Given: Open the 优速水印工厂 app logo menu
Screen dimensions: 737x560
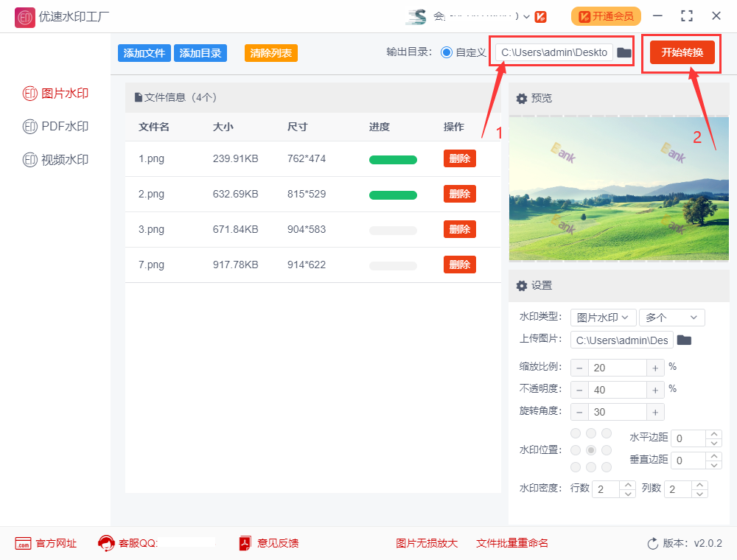Looking at the screenshot, I should coord(24,16).
